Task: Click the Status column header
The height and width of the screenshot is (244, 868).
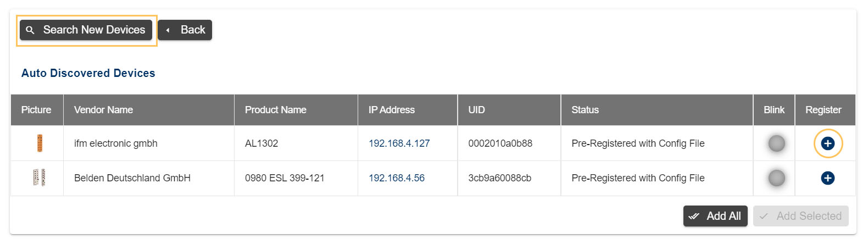Action: [x=585, y=110]
